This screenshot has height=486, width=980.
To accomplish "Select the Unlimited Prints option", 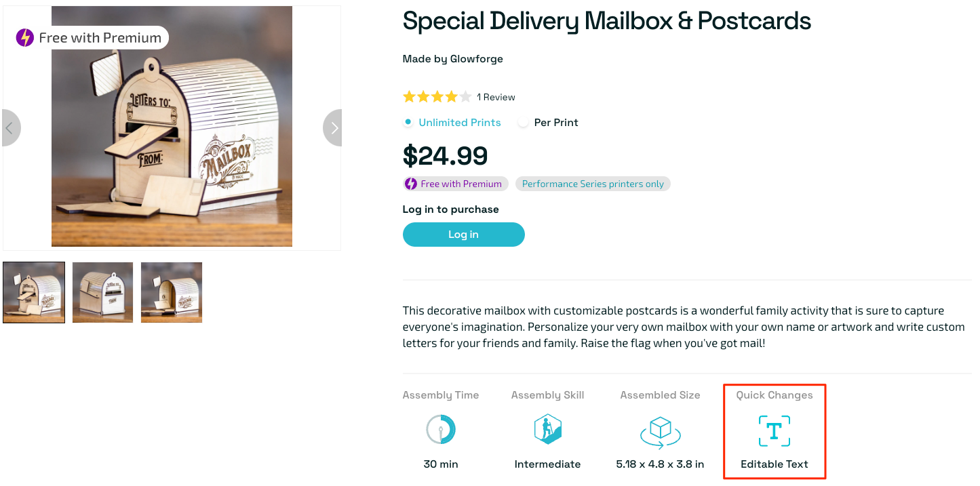I will point(408,123).
